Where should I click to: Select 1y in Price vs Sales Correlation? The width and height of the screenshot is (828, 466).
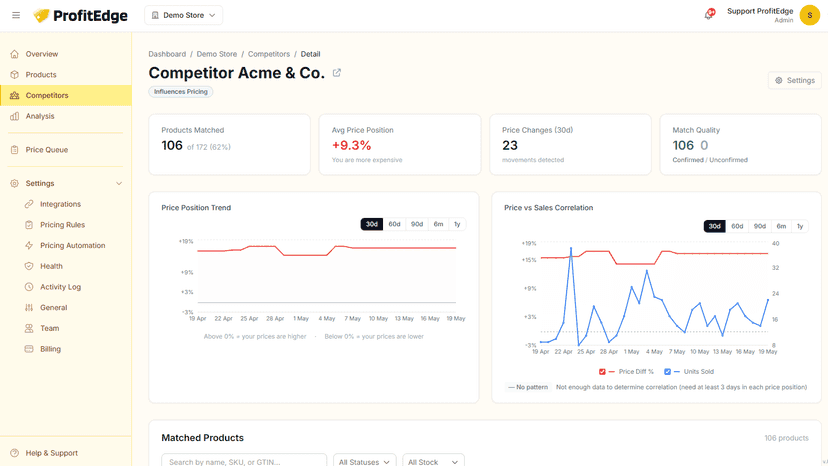pos(800,226)
